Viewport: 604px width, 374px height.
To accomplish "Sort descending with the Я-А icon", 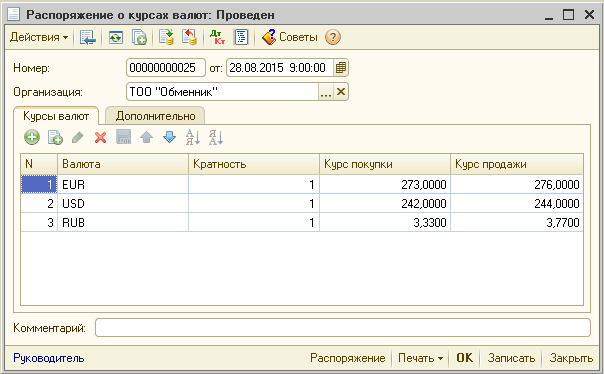I will pyautogui.click(x=216, y=137).
